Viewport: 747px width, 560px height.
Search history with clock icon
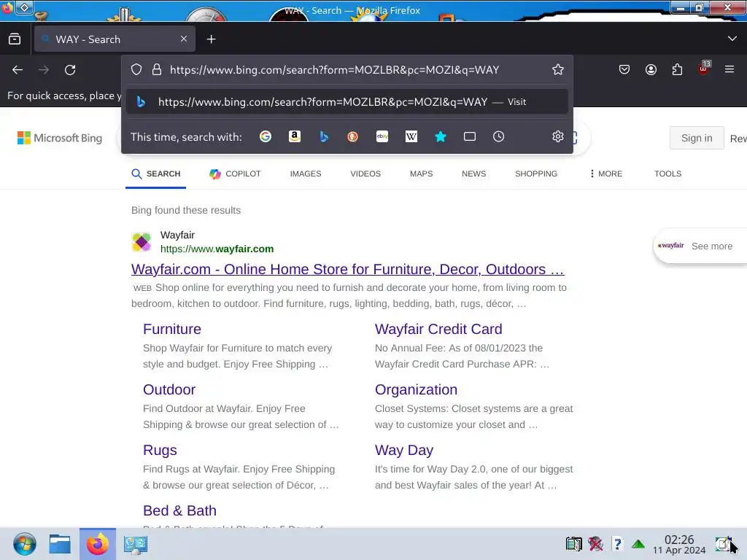(x=498, y=136)
